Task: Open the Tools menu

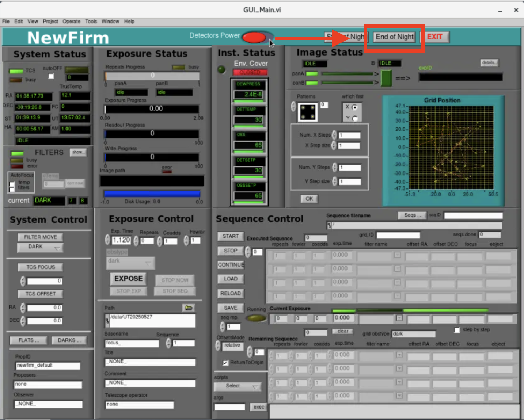Action: (91, 22)
